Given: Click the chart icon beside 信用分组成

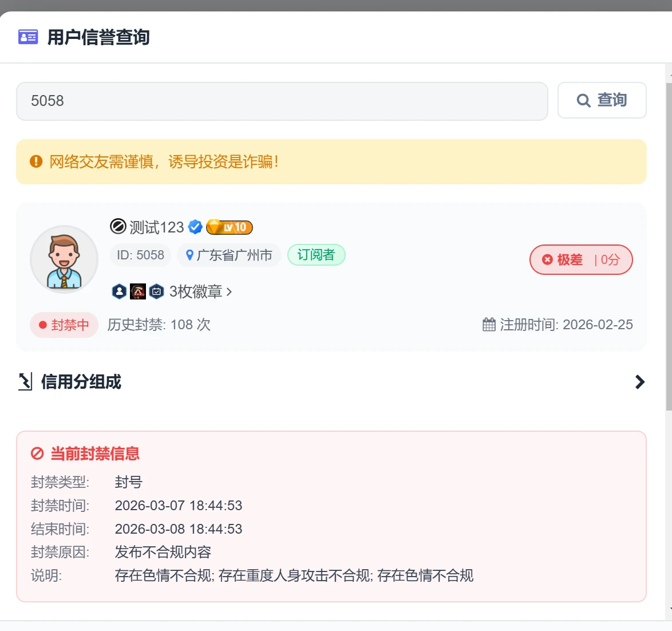Looking at the screenshot, I should [x=25, y=381].
